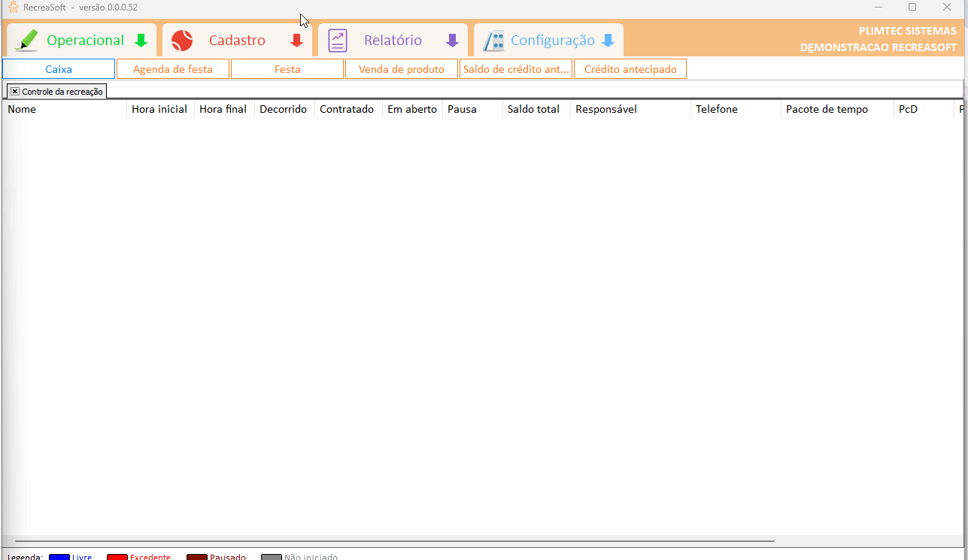This screenshot has width=968, height=560.
Task: Switch to the Controle da recreação tab
Action: coord(62,91)
